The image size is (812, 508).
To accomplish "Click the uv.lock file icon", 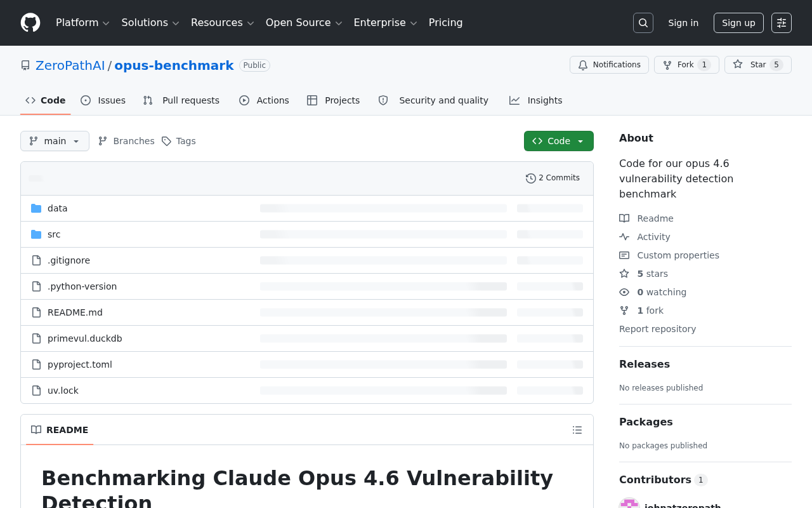I will coord(36,391).
